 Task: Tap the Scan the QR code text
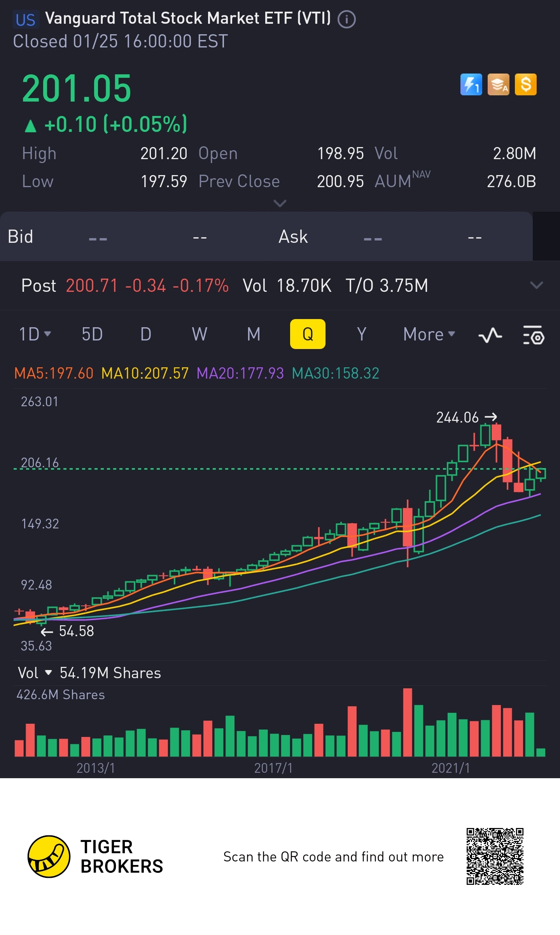click(x=334, y=857)
